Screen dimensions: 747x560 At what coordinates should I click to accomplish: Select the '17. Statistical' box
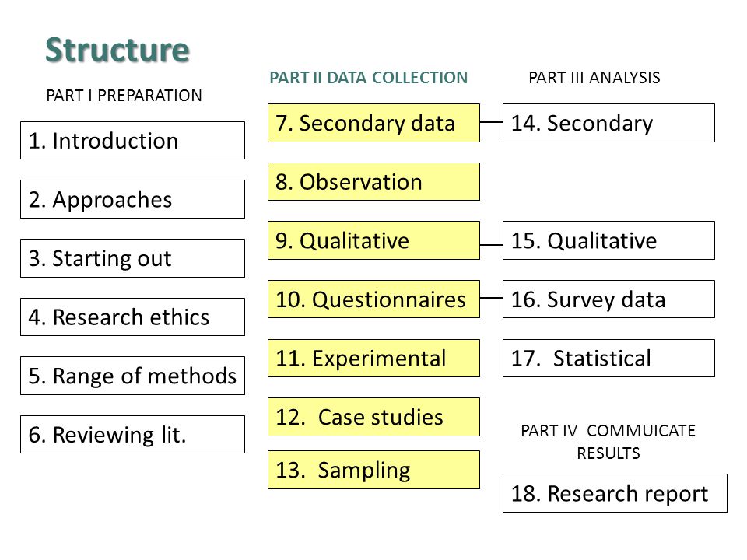point(608,358)
